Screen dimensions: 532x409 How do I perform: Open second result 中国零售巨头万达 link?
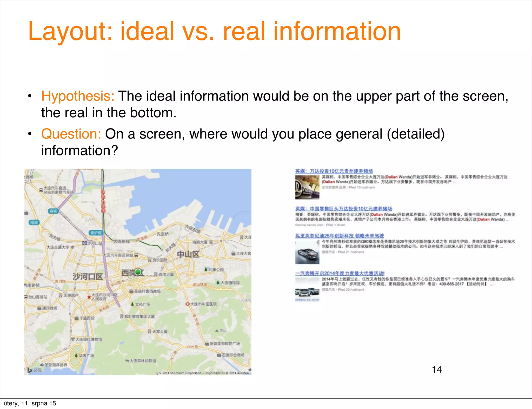343,209
